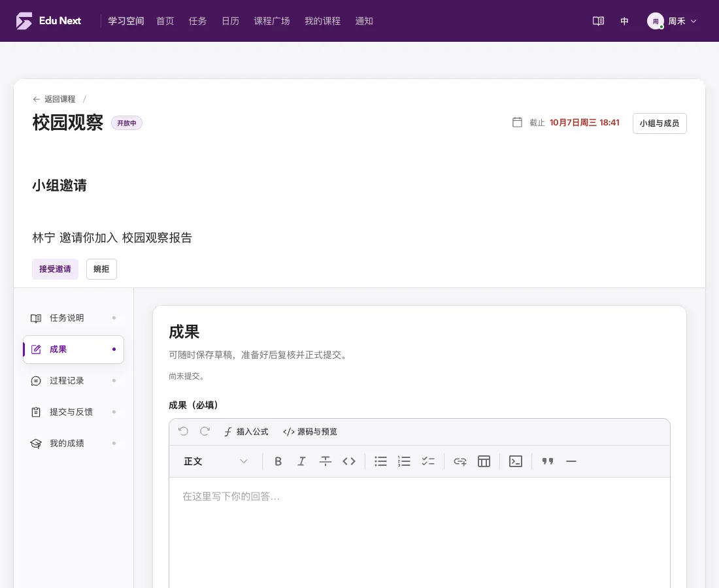Apply inline code formatting
The image size is (719, 588).
pos(349,461)
